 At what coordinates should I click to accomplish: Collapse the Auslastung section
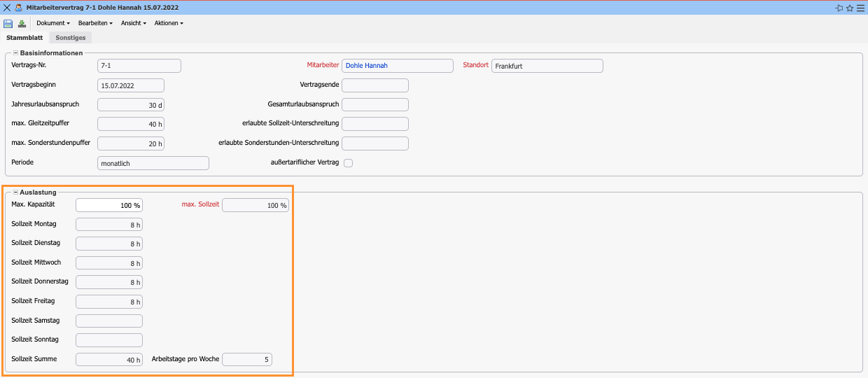15,192
